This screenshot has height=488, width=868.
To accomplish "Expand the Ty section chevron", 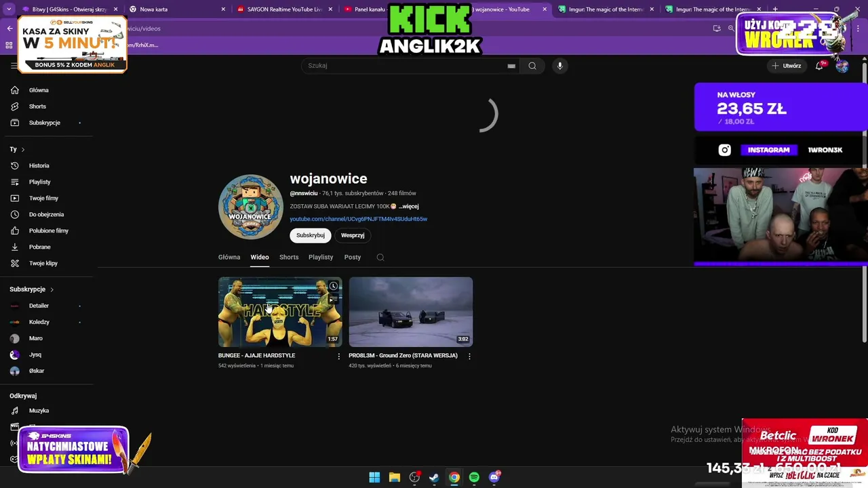I will click(22, 149).
